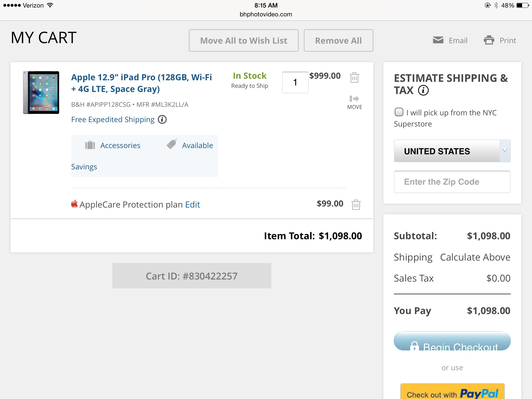Tap the bhphotovideo.com address bar

point(266,14)
